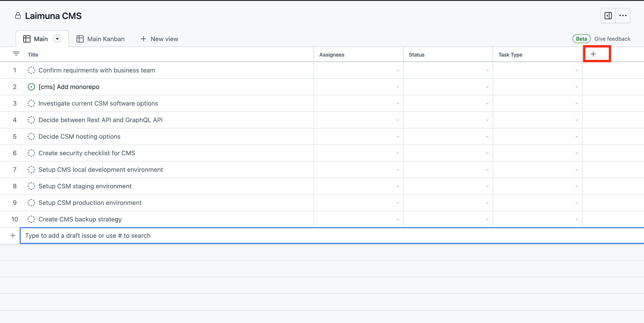Click the Beta label badge
This screenshot has width=644, height=323.
(581, 39)
